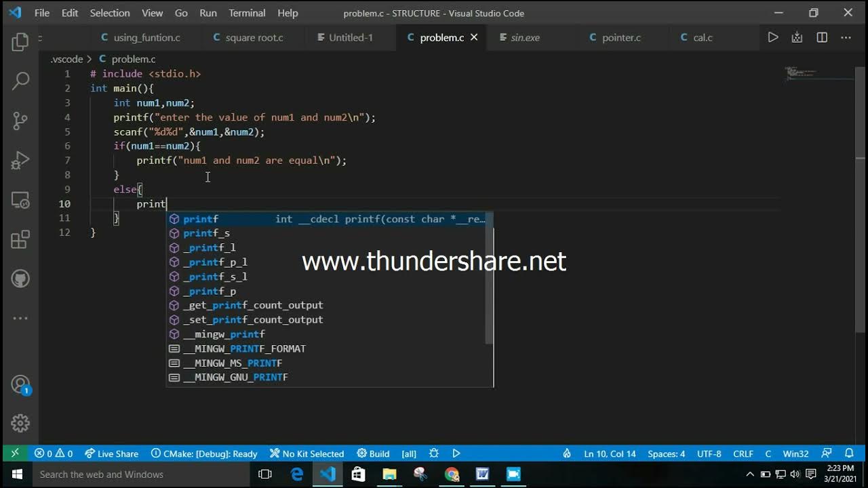
Task: Click the debug file icon in editor toolbar
Action: (797, 37)
